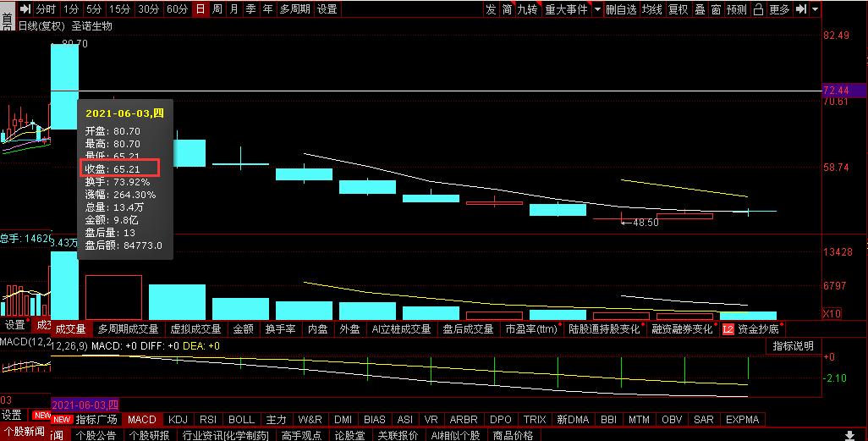Open the L2 资金抄底 indicator
Viewport: 868px width, 441px height.
[x=751, y=329]
